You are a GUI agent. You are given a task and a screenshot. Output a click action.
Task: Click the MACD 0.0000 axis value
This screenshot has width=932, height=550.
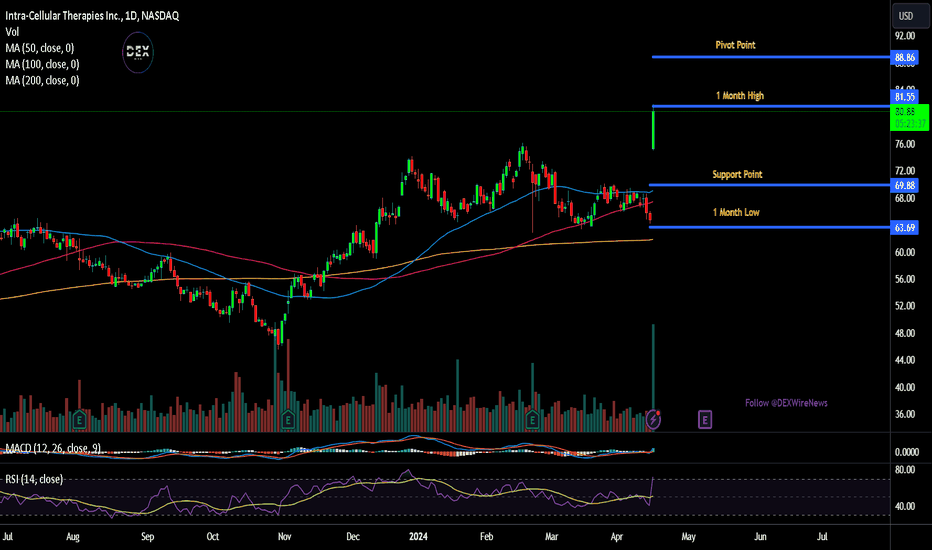(907, 452)
